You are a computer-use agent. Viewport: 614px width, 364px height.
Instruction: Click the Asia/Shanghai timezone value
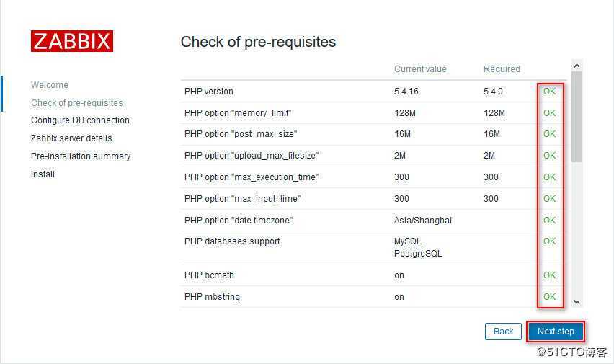[x=423, y=221]
